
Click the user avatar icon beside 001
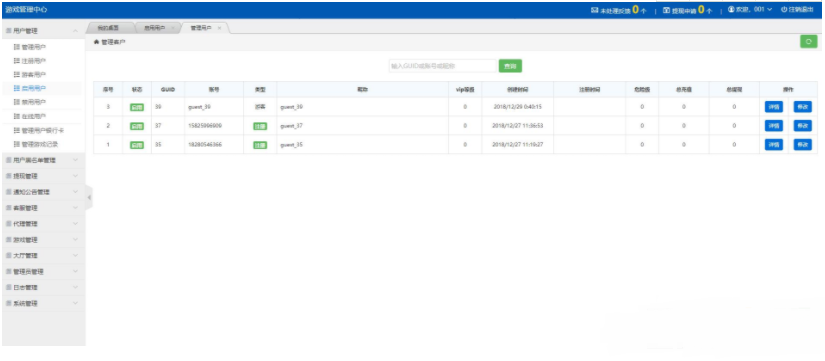[x=731, y=9]
